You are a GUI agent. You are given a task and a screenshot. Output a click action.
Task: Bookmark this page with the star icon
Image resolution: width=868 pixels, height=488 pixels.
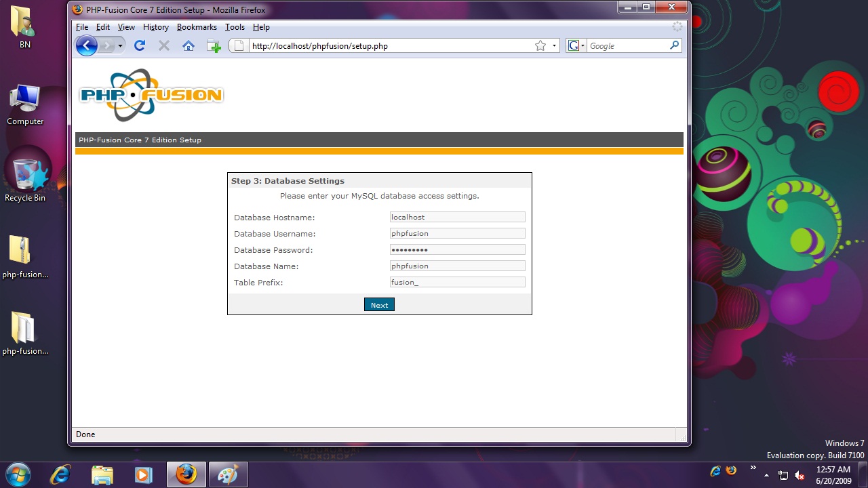tap(540, 45)
